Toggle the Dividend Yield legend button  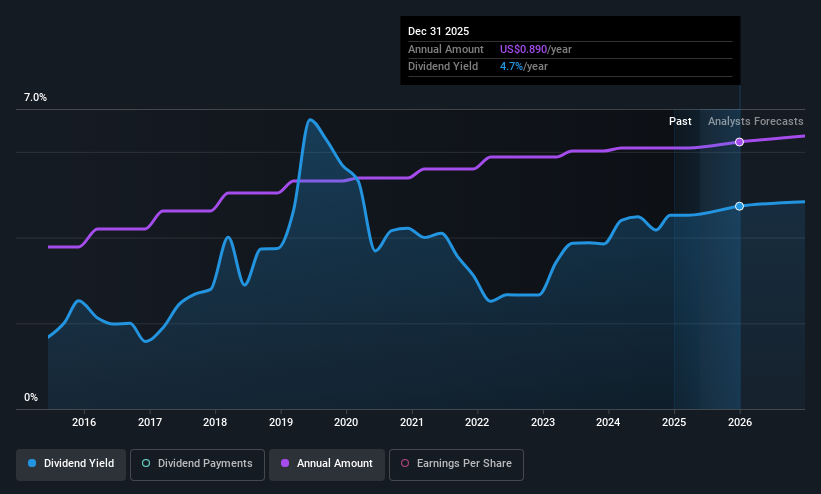(x=71, y=464)
